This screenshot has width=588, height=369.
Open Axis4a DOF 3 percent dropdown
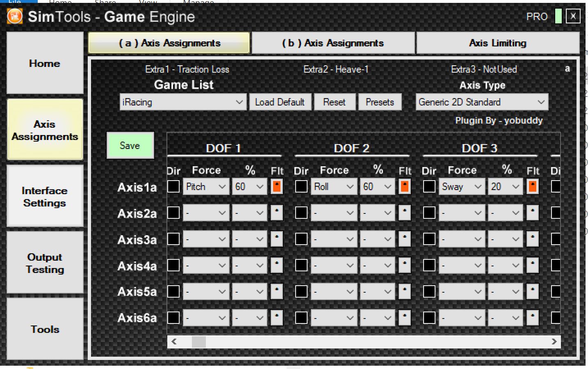[505, 266]
